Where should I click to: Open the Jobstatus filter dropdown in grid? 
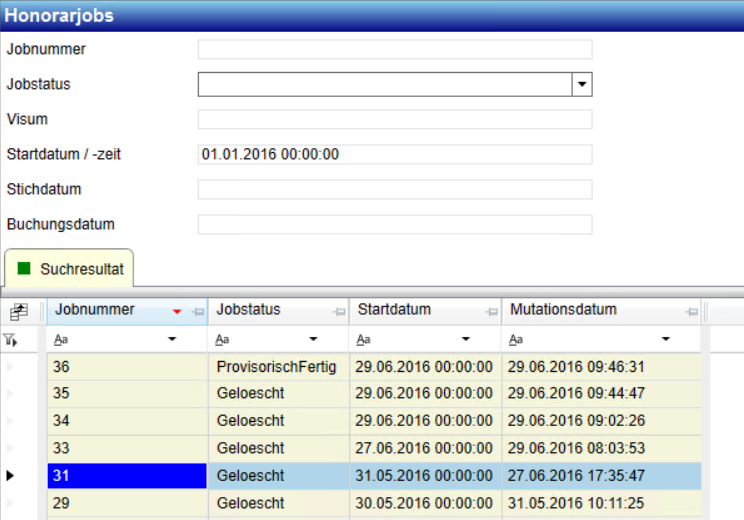313,339
